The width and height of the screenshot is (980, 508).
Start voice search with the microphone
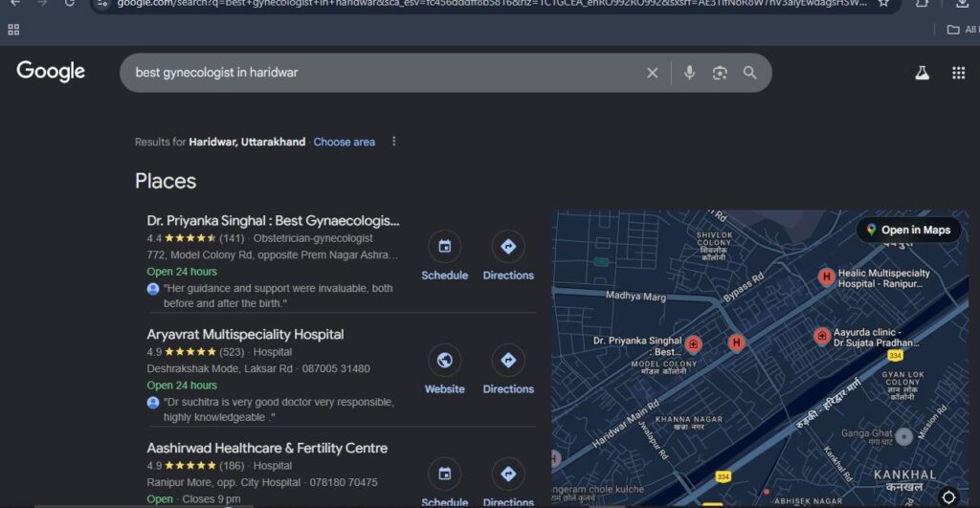[689, 73]
